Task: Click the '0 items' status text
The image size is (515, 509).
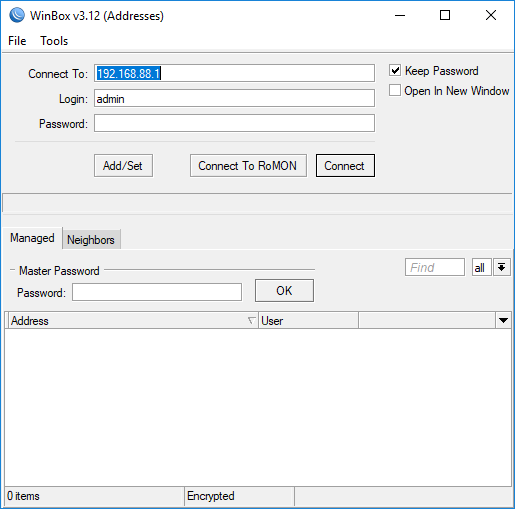Action: (23, 496)
